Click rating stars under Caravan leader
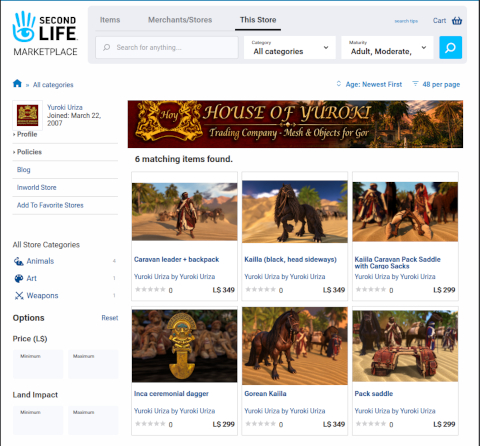This screenshot has height=446, width=480. pos(150,289)
